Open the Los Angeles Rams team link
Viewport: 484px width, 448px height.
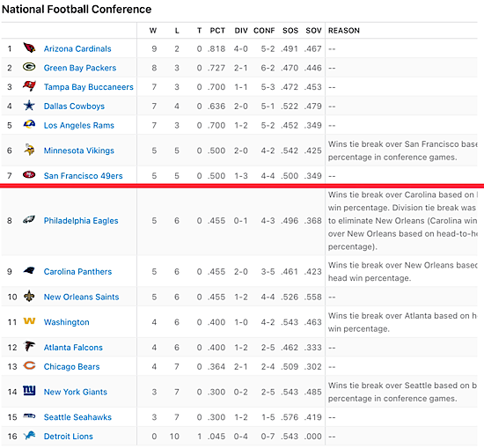pyautogui.click(x=79, y=125)
